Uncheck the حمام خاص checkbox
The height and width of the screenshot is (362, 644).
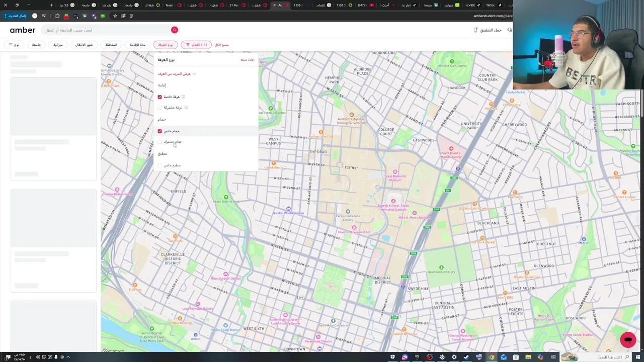(160, 131)
